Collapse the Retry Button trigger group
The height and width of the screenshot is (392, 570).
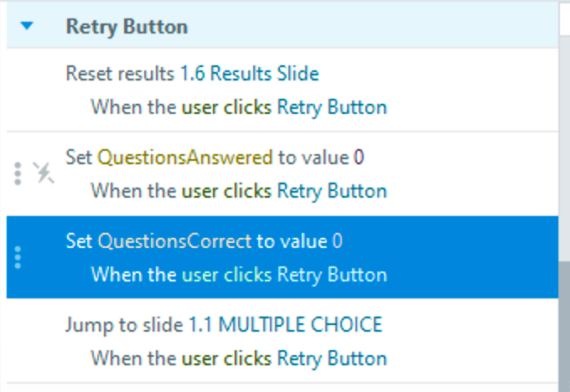(x=28, y=26)
